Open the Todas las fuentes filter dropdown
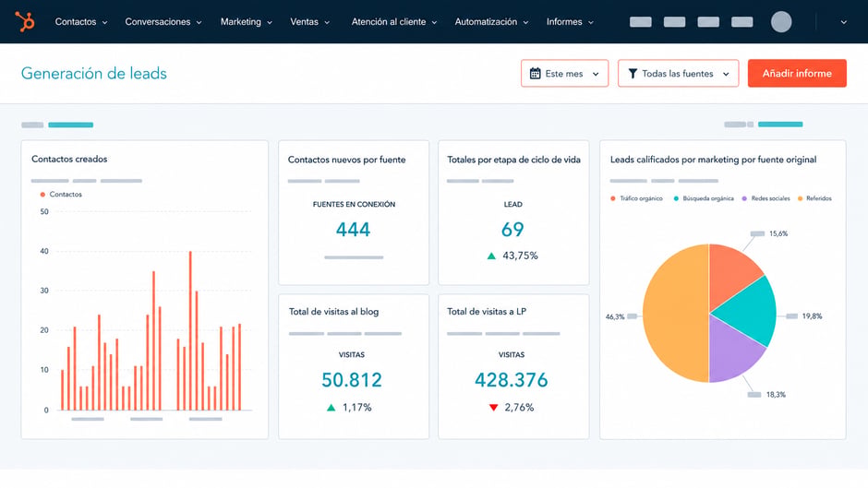868x488 pixels. (678, 73)
